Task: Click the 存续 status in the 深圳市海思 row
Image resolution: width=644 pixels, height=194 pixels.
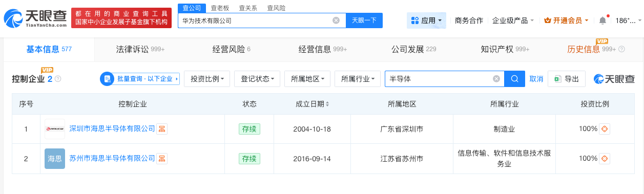Action: click(x=250, y=128)
